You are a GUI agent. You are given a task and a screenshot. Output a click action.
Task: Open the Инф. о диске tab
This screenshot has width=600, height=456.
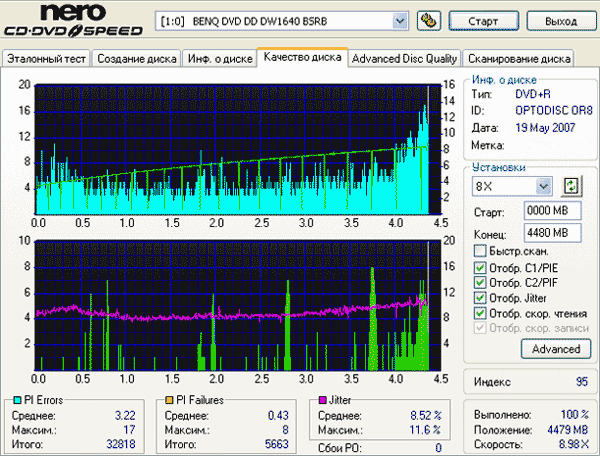pyautogui.click(x=220, y=59)
